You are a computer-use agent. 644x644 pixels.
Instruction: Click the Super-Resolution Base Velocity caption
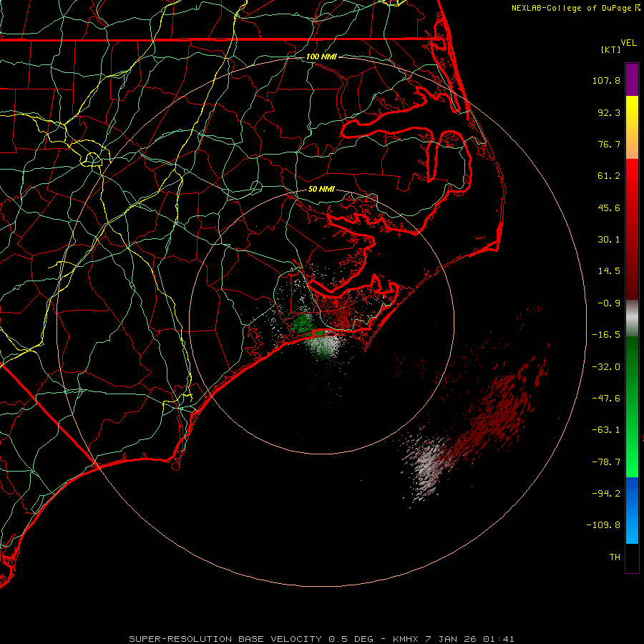(321, 639)
